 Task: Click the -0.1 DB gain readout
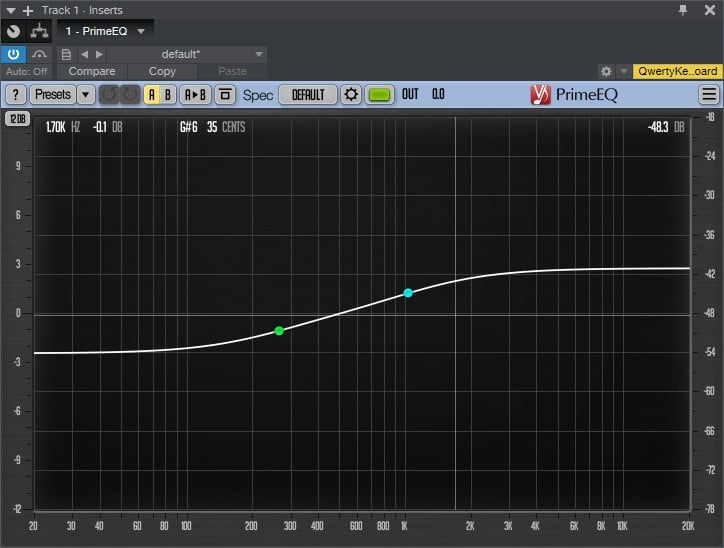click(x=108, y=127)
